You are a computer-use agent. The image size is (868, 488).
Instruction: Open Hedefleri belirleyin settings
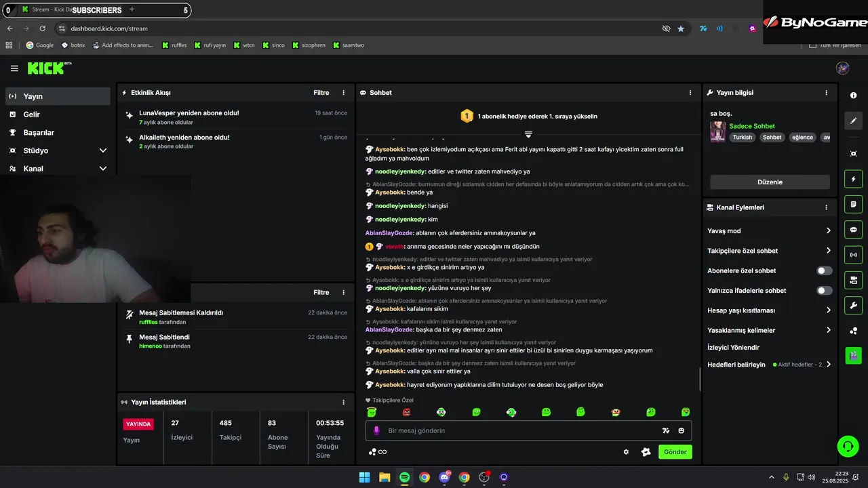(769, 365)
